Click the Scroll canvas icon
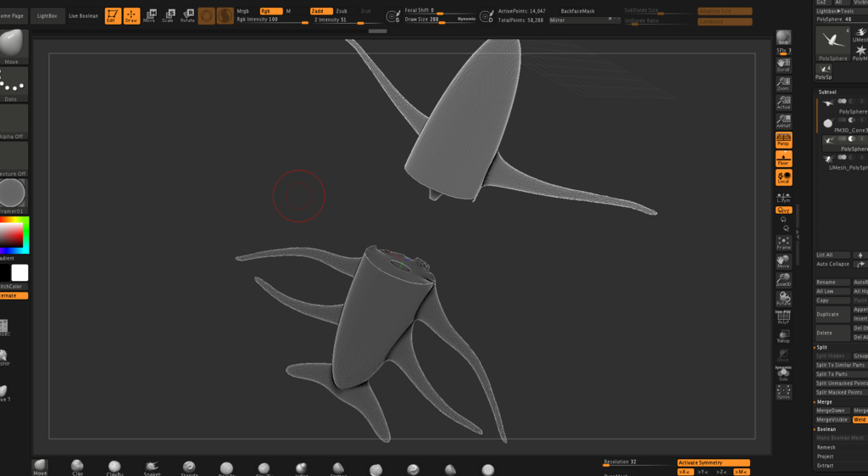Viewport: 868px width, 476px height. pyautogui.click(x=783, y=65)
